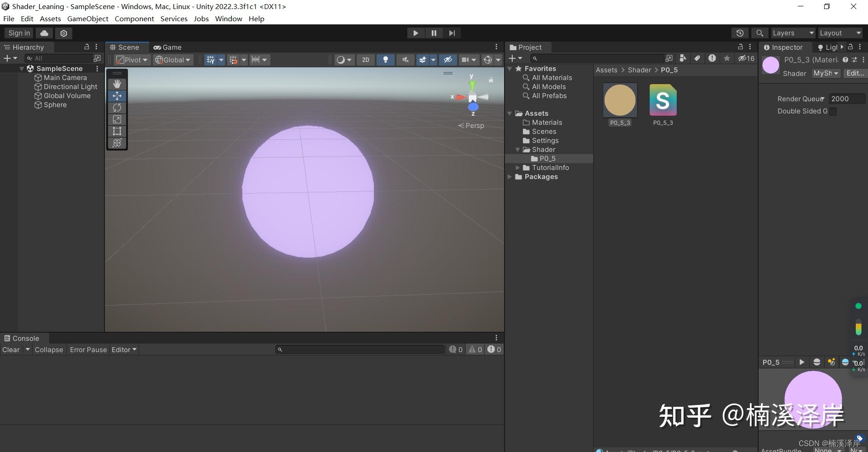
Task: Click the Unity cloud services icon
Action: click(44, 33)
